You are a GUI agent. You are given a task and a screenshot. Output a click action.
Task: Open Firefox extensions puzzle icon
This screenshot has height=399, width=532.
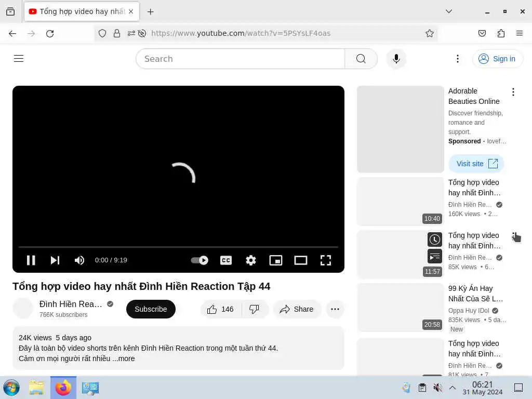tap(501, 33)
